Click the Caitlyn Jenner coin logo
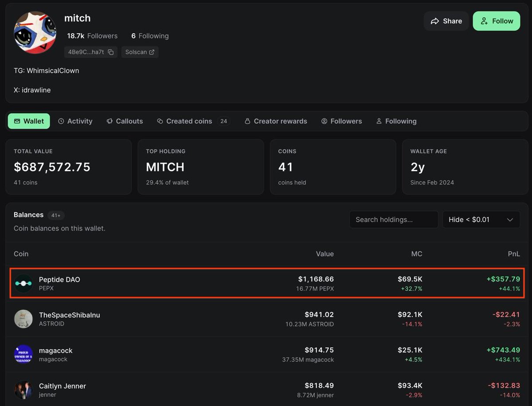The width and height of the screenshot is (532, 406). tap(23, 390)
